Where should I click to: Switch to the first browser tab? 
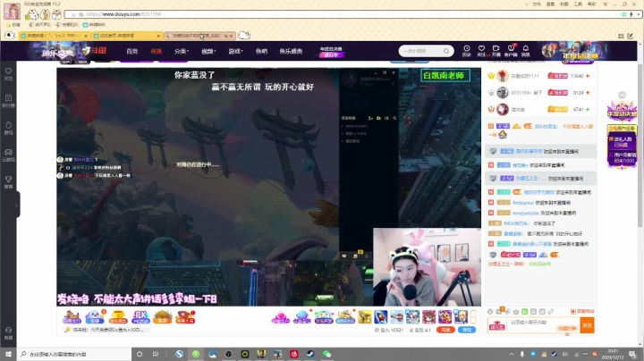pos(55,36)
